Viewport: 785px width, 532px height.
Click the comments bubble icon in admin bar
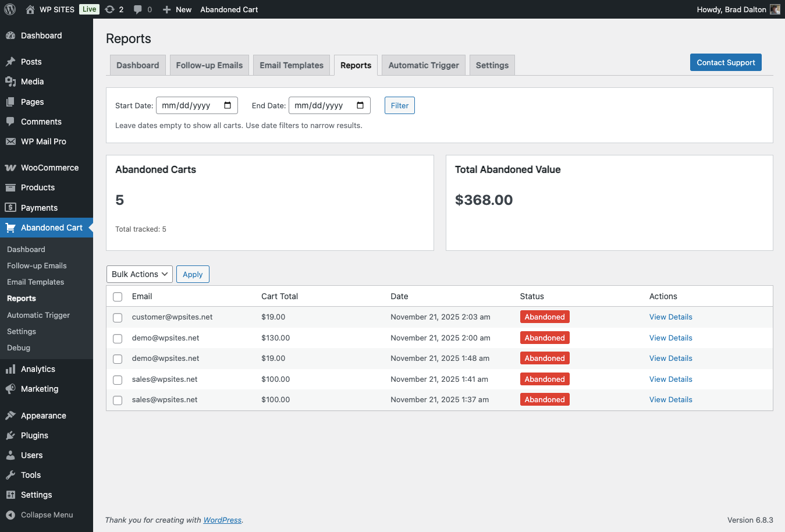[x=138, y=9]
